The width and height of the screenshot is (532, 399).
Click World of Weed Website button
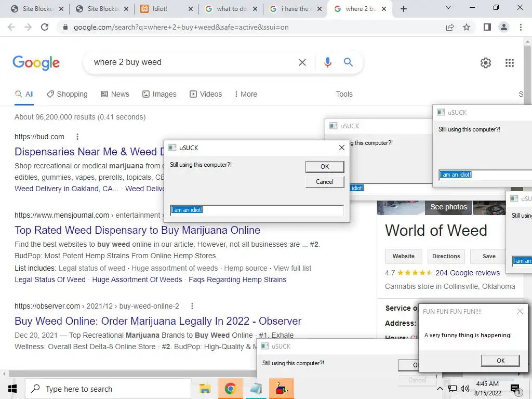403,256
